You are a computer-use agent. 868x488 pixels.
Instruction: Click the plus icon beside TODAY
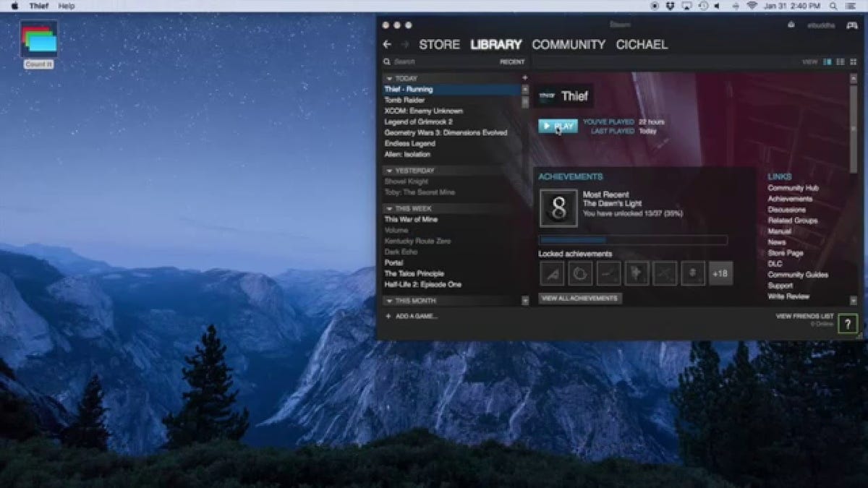click(524, 78)
